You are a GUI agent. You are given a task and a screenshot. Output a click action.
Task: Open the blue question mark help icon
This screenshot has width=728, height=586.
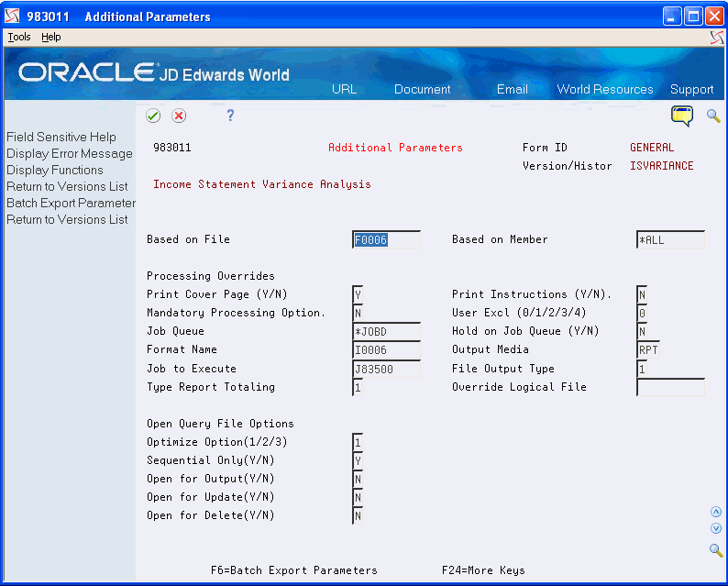[230, 116]
